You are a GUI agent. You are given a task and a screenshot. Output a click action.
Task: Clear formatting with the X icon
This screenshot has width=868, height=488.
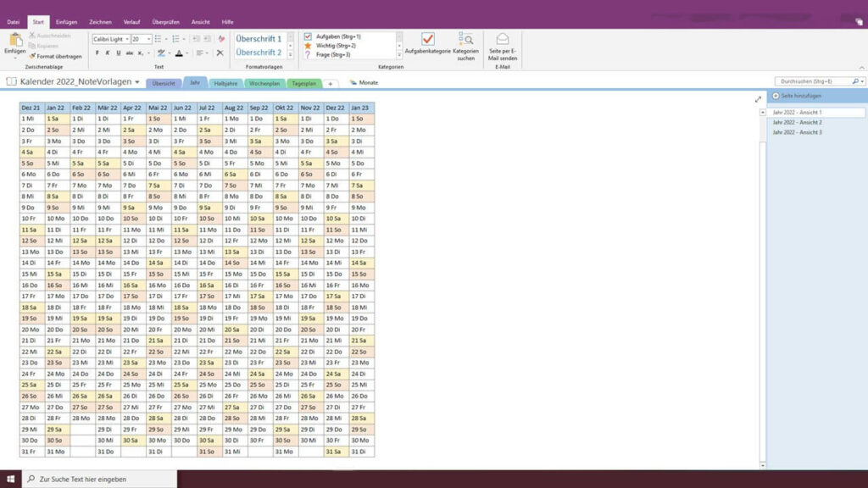point(220,54)
